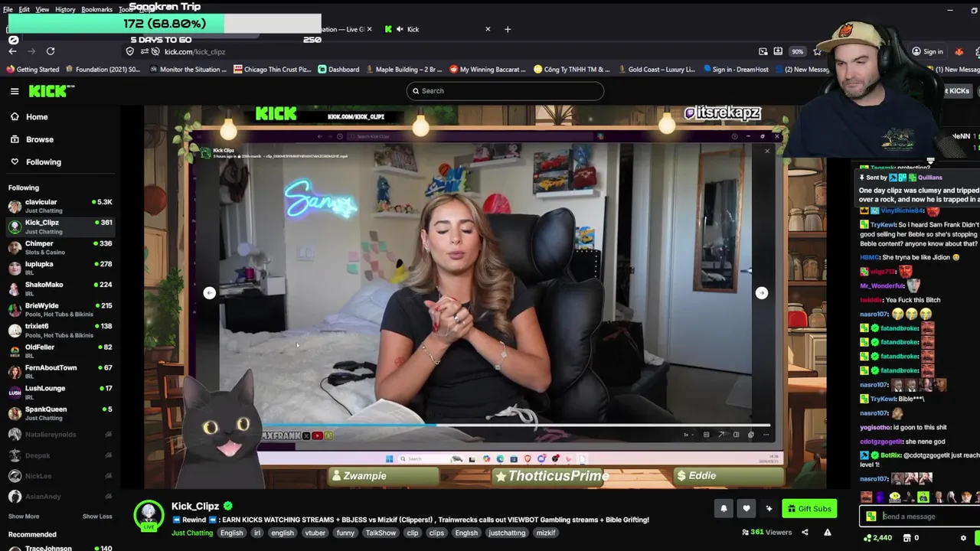
Task: Select TraceJohnson in Recommended
Action: pyautogui.click(x=60, y=547)
